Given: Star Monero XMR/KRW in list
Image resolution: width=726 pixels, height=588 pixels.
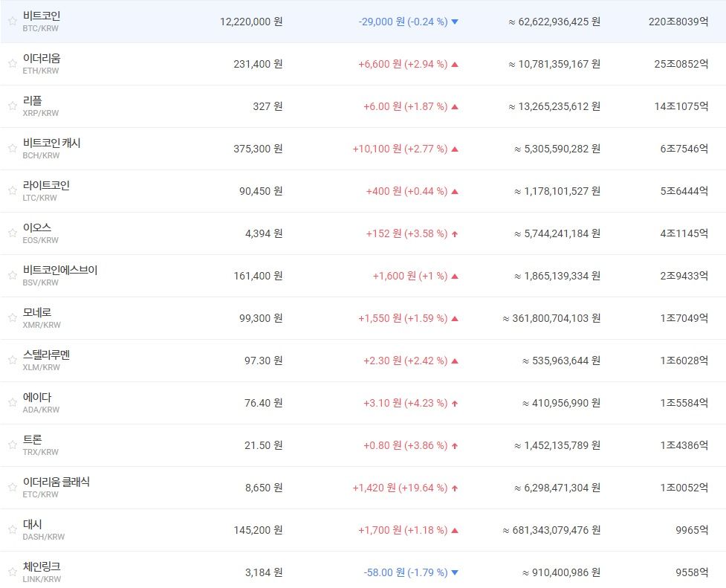Looking at the screenshot, I should point(12,318).
